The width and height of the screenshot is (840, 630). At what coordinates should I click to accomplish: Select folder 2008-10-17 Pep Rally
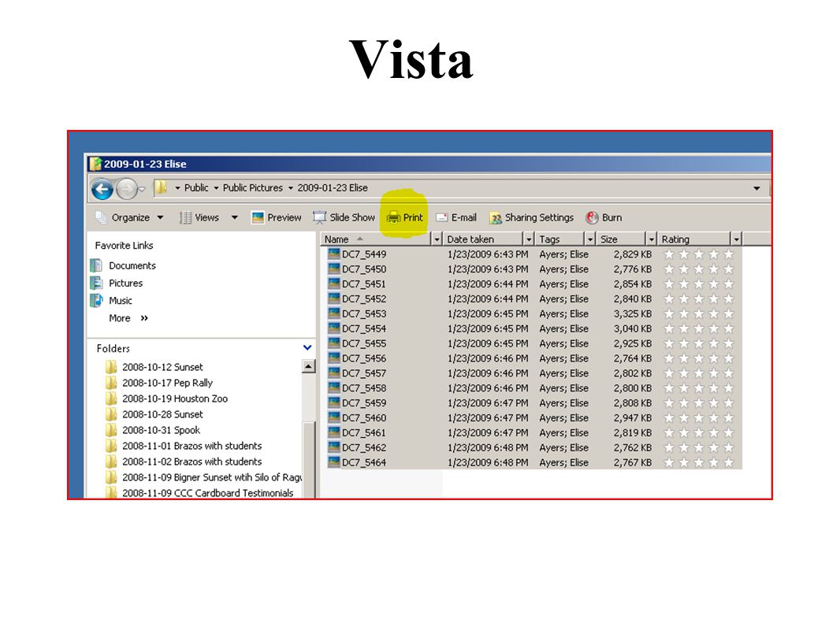(159, 383)
